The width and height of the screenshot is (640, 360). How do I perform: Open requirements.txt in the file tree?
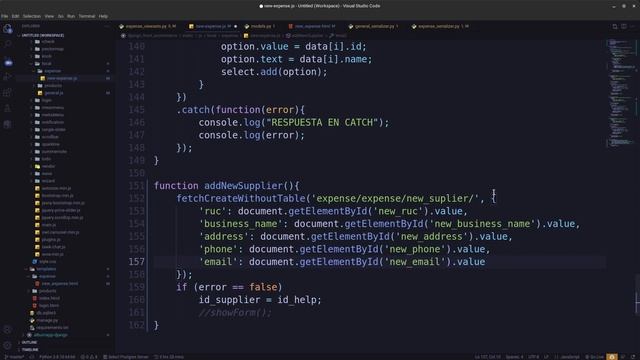[x=52, y=328]
